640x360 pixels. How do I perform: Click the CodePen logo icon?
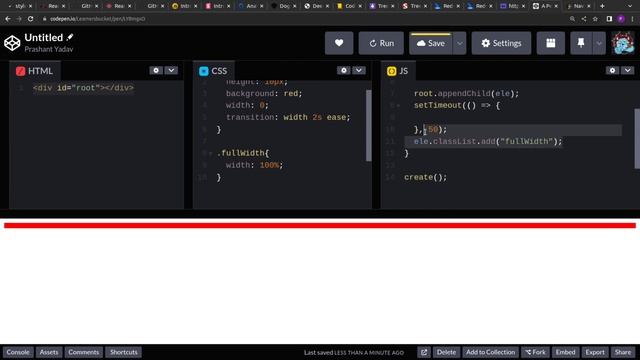click(12, 43)
